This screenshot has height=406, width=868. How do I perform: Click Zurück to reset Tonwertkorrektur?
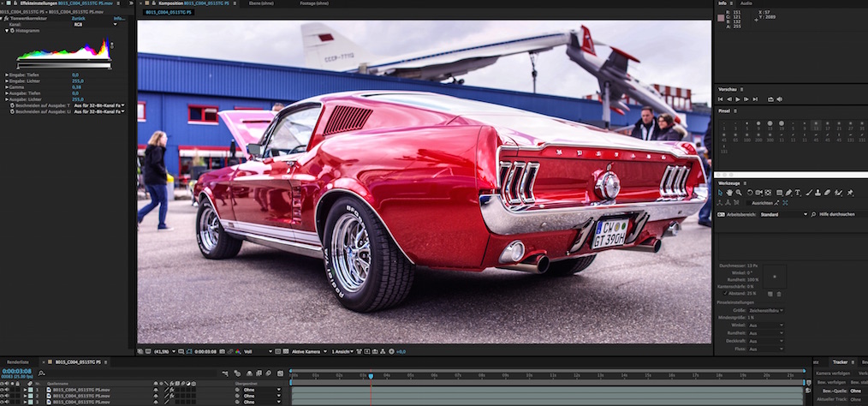point(79,18)
